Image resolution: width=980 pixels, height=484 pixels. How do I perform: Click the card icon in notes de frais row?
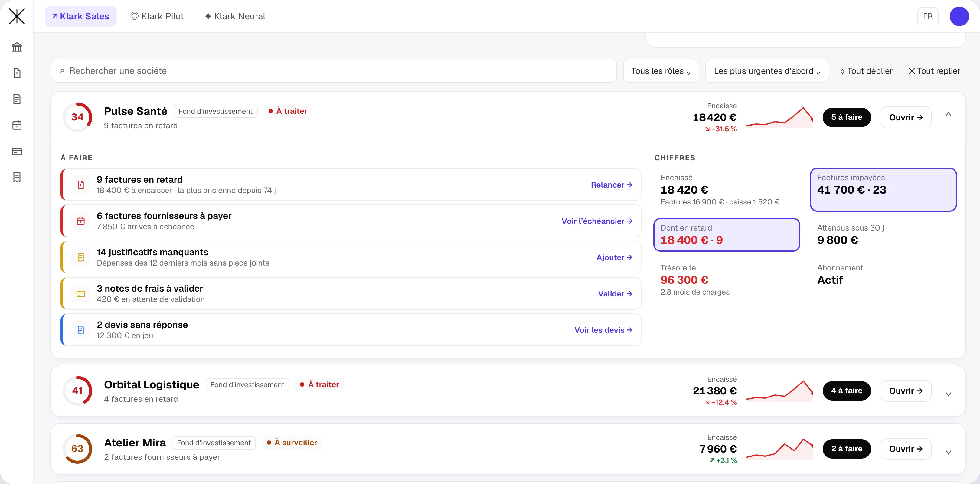pos(81,294)
